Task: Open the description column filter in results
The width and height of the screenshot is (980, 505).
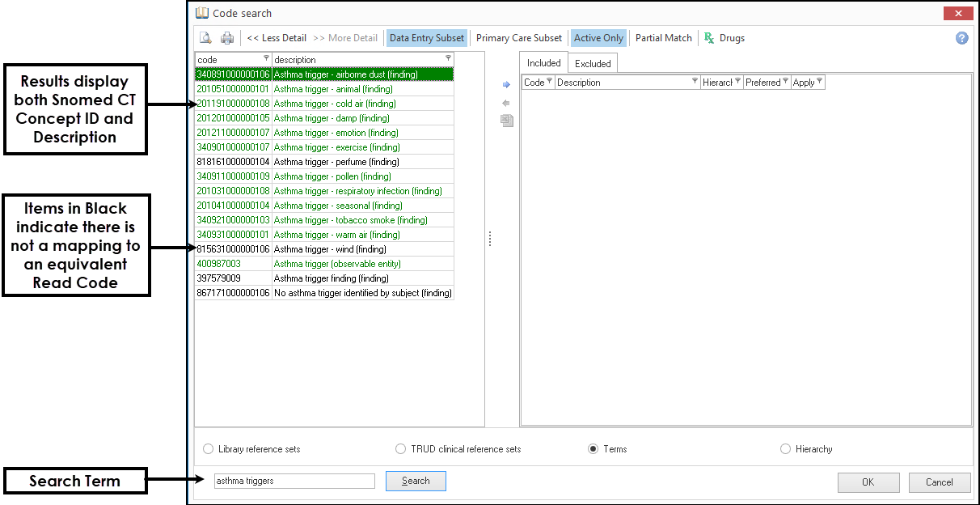Action: (x=449, y=58)
